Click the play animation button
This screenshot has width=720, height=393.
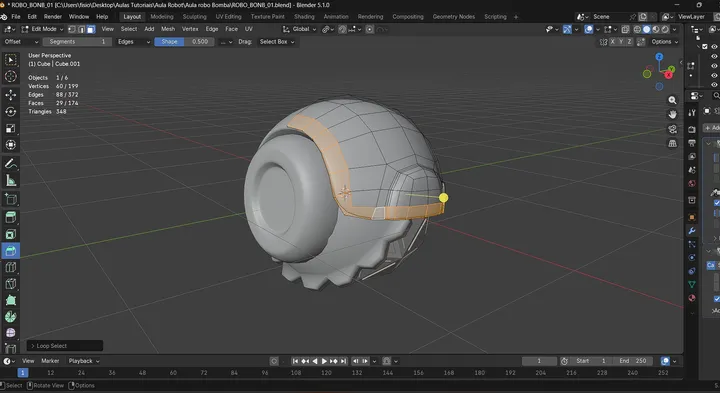[x=324, y=361]
